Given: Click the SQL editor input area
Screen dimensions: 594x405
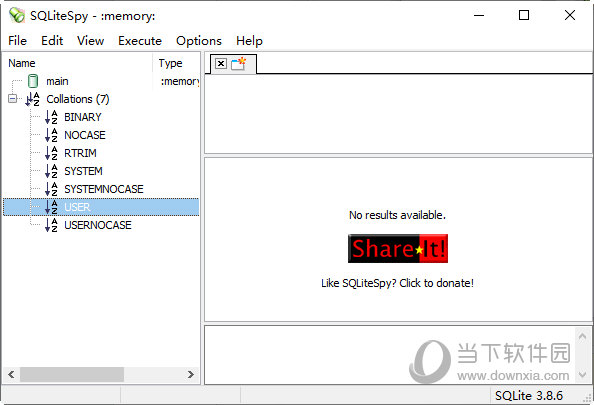Looking at the screenshot, I should [398, 114].
